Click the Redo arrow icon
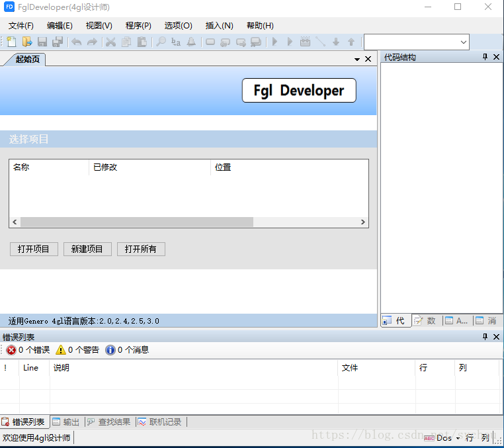This screenshot has height=448, width=504. click(x=92, y=42)
